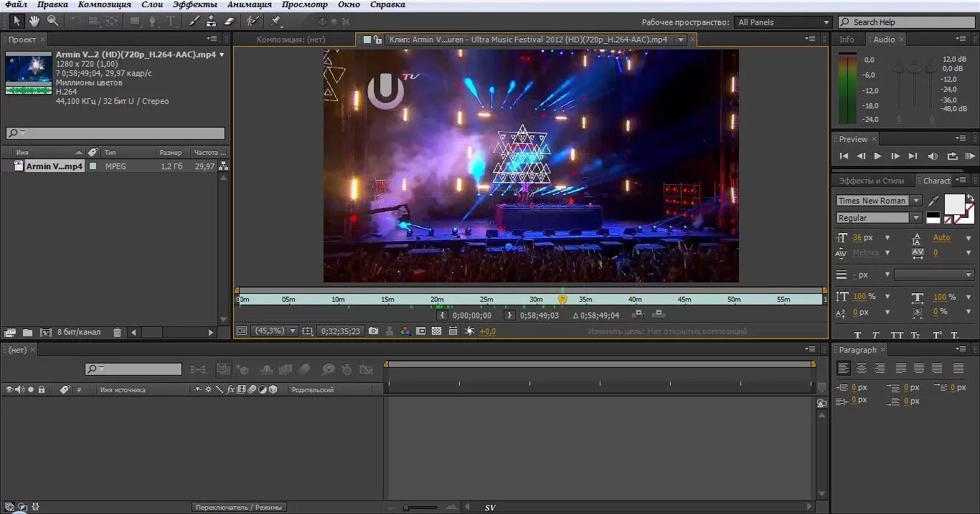Click the always preview this view icon
The image size is (980, 514).
242,331
